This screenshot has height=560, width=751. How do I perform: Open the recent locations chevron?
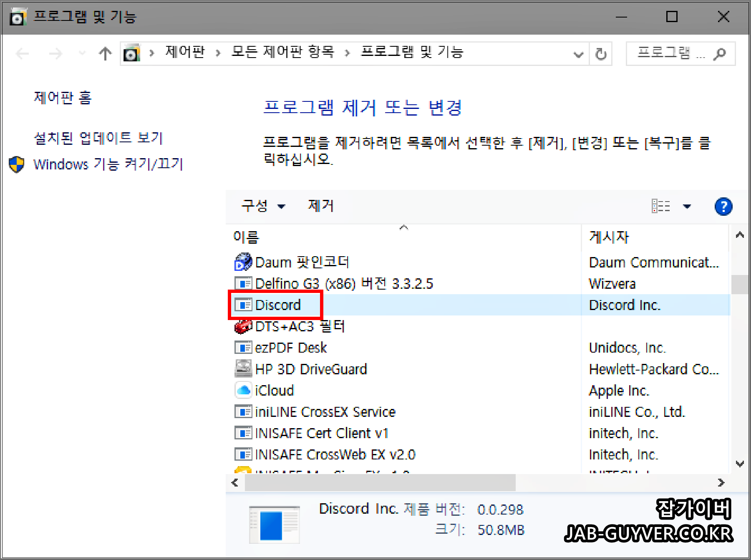point(82,53)
